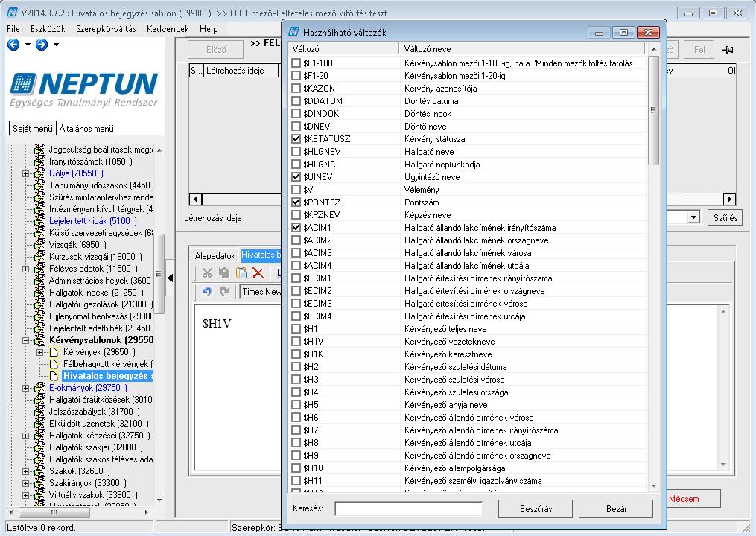Uncheck the $ACIM1 checkbox
This screenshot has height=536, width=756.
tap(296, 228)
